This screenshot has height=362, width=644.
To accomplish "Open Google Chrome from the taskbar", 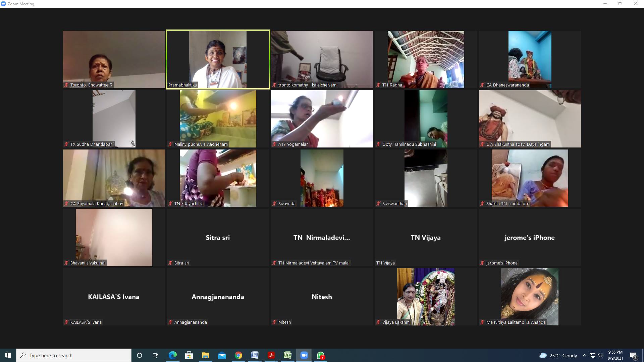I will click(238, 355).
